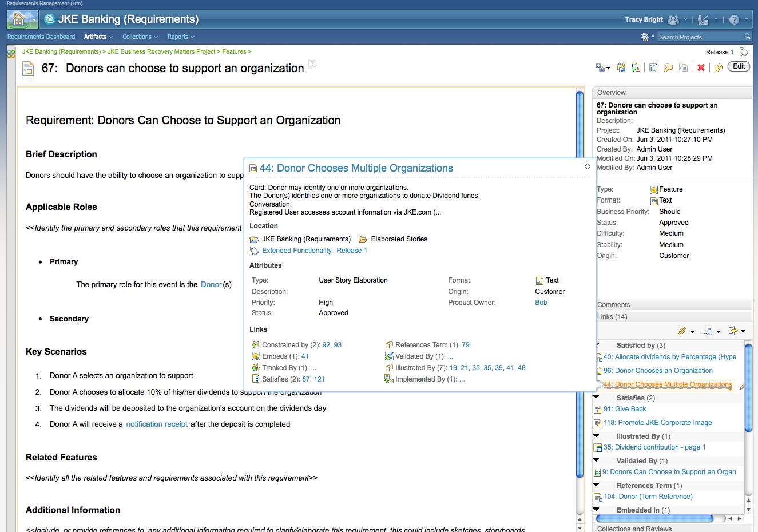Viewport: 758px width, 532px height.
Task: Collapse the Satisfies (2) group
Action: (596, 396)
